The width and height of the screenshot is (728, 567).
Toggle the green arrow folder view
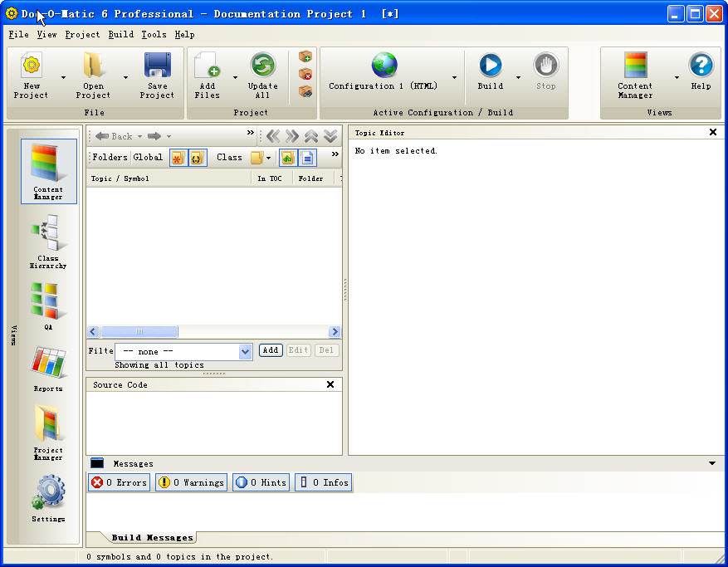(288, 158)
